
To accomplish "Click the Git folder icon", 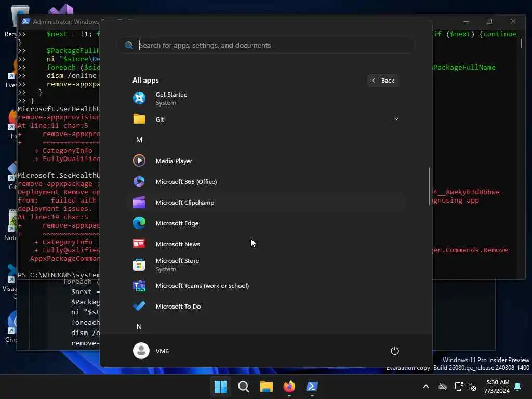I will click(139, 119).
